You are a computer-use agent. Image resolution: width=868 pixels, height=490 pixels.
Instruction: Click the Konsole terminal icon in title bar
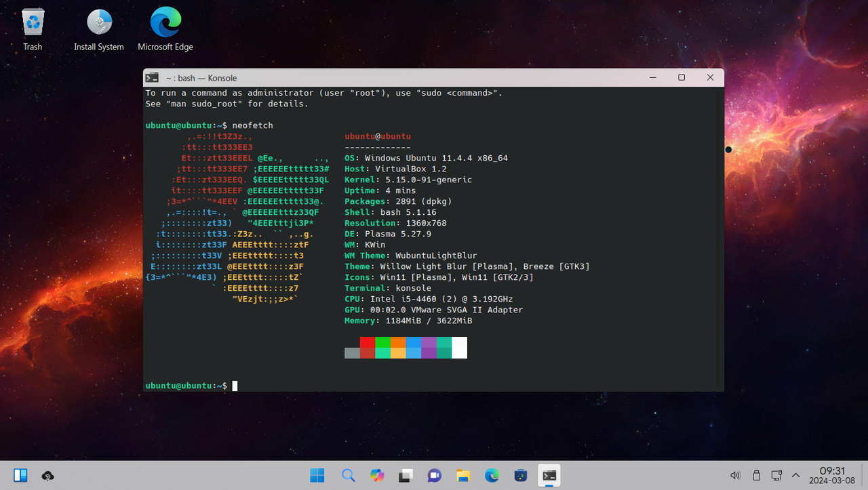153,78
